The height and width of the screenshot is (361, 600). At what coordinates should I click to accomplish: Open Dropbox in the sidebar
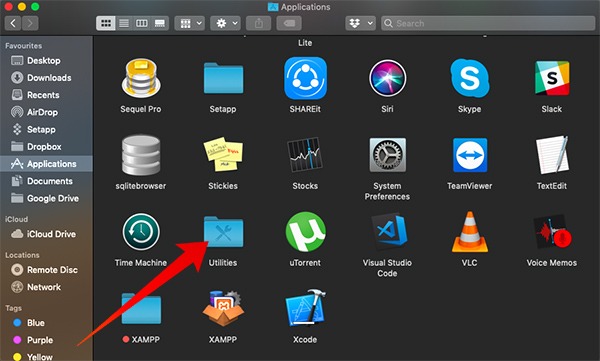46,147
